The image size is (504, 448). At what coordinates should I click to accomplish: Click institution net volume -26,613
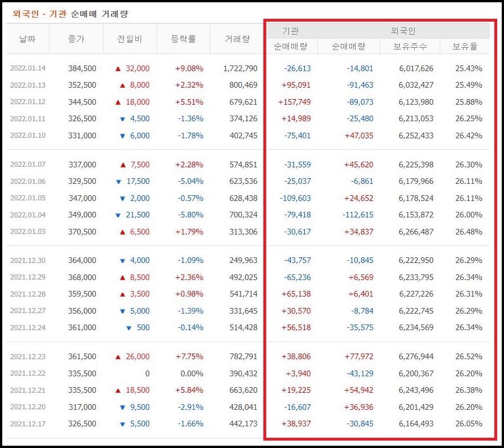click(298, 68)
